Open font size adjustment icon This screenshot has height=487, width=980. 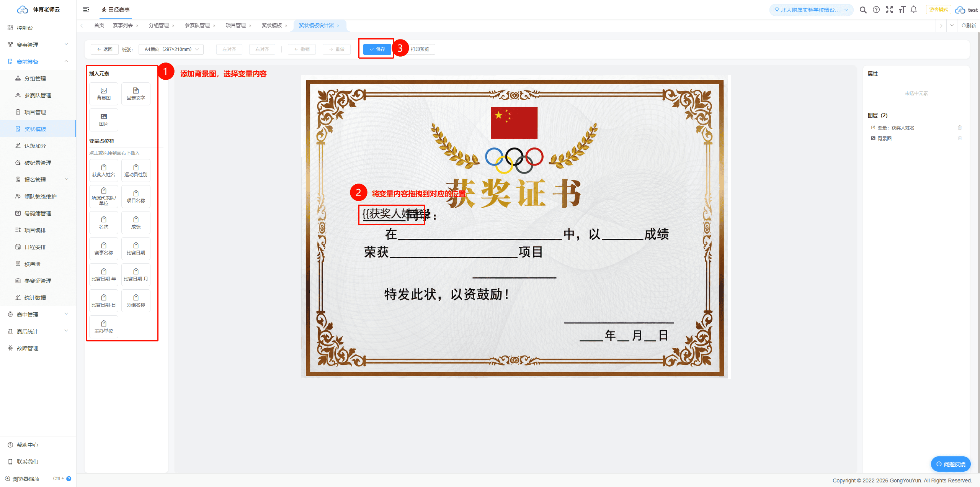pos(902,10)
